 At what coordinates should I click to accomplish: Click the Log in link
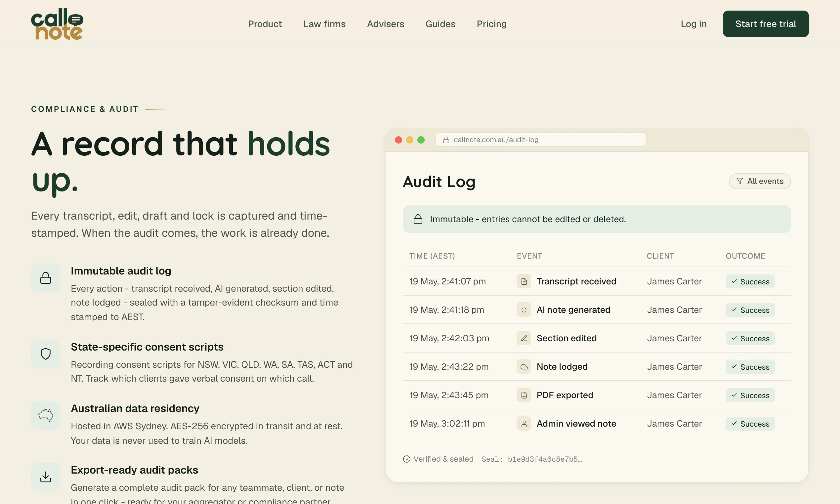(693, 24)
